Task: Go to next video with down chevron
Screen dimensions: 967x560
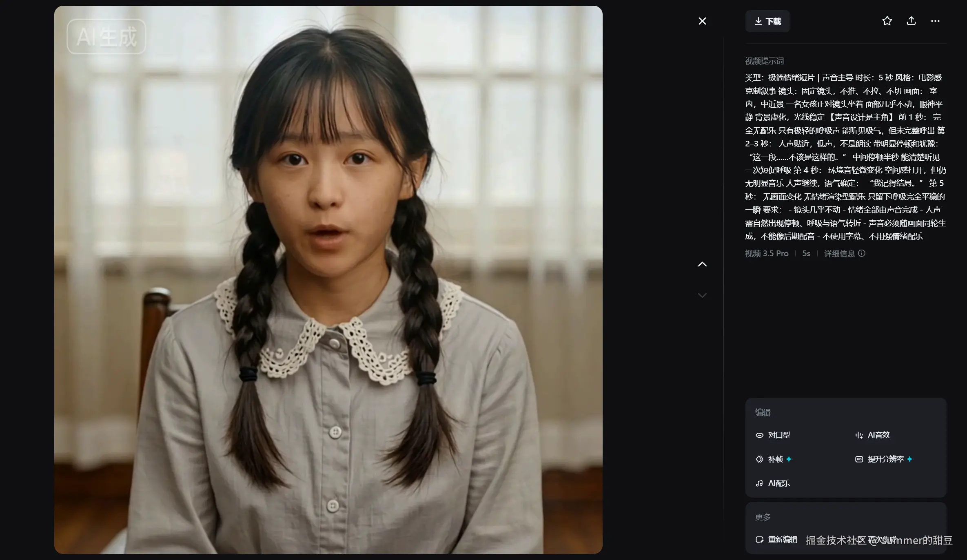Action: click(x=702, y=295)
